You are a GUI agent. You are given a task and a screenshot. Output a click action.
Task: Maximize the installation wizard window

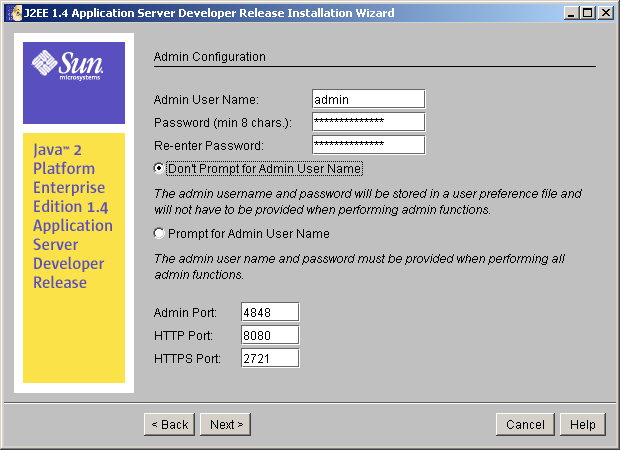pos(587,12)
